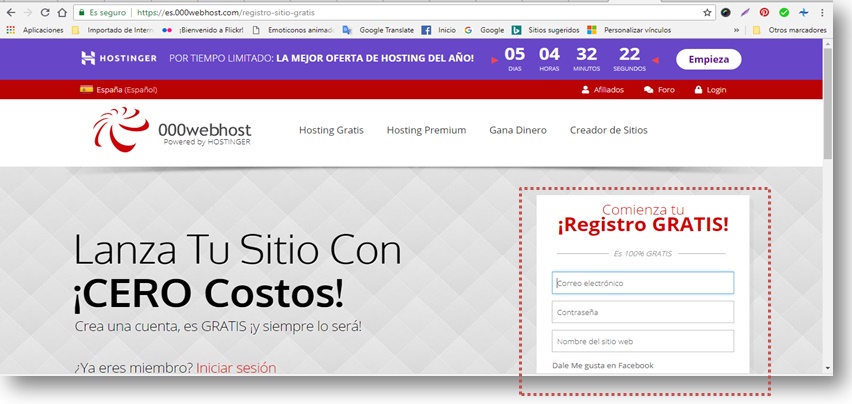
Task: Click the Hostinger logo in the banner
Action: pos(119,58)
